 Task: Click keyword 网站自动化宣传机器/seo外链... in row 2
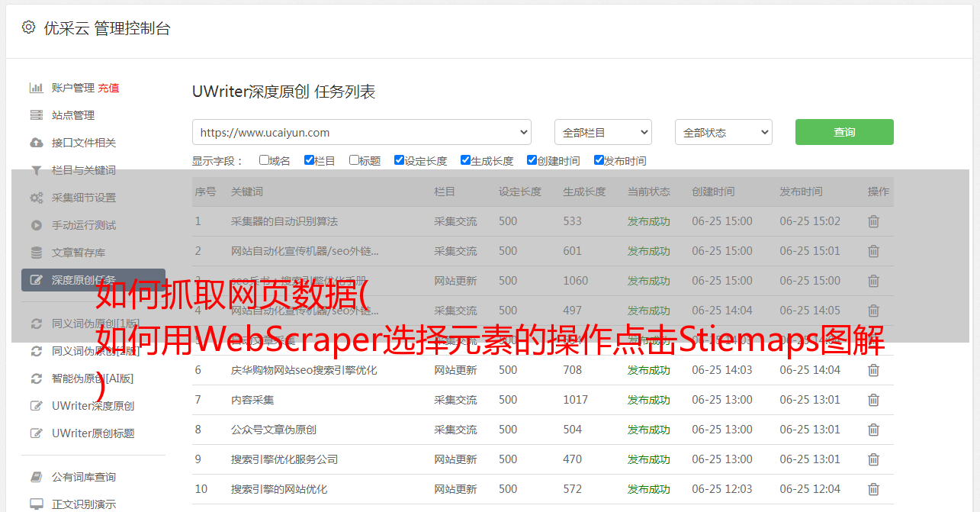pos(305,251)
